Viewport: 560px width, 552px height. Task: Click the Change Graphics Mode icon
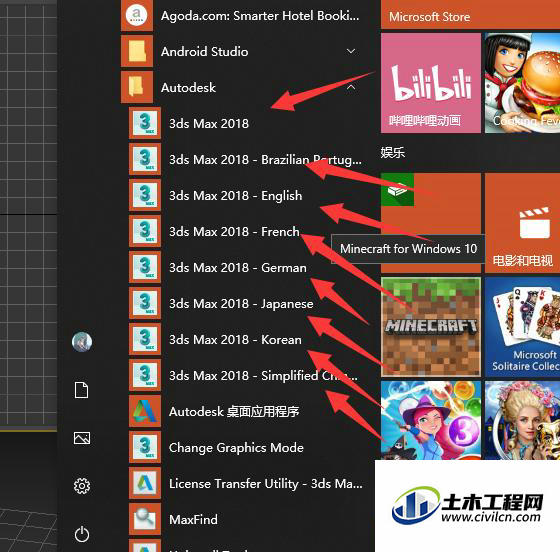click(145, 447)
